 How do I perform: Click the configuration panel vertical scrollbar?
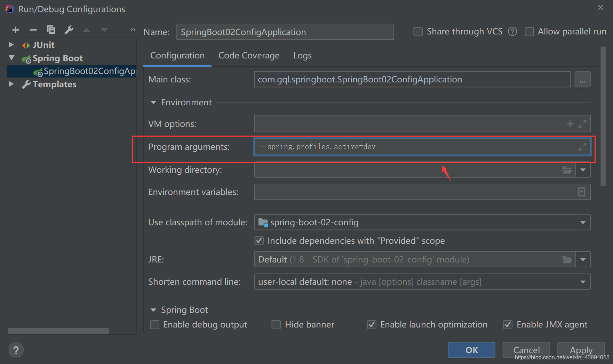tap(603, 116)
